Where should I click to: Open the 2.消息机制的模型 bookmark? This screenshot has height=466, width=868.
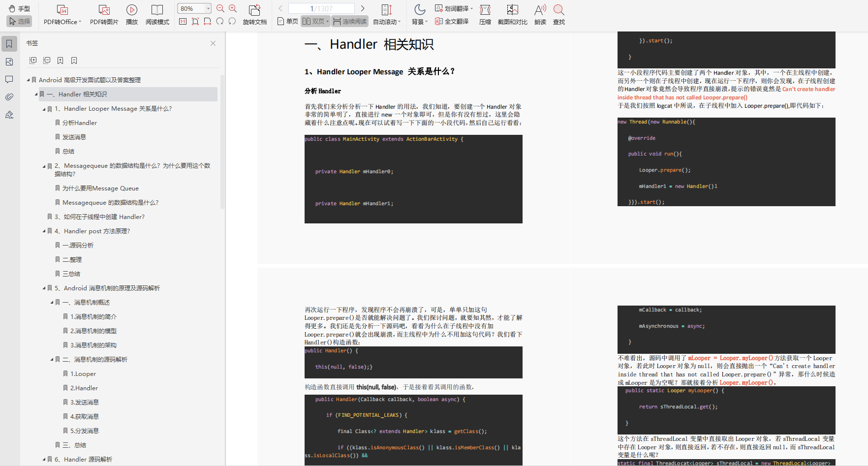tap(93, 331)
